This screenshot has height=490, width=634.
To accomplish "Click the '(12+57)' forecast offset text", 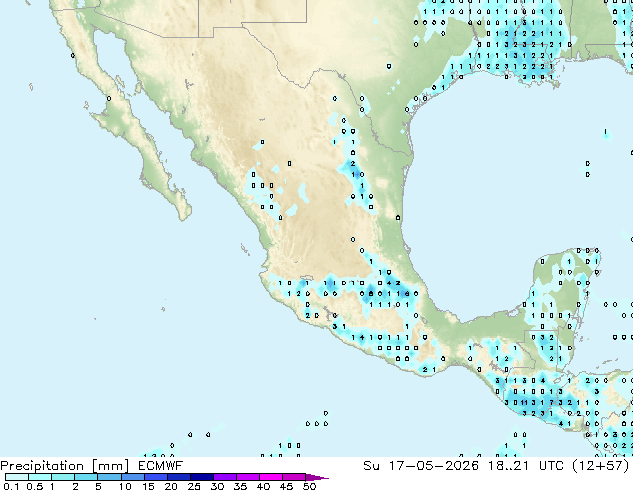I will 601,466.
